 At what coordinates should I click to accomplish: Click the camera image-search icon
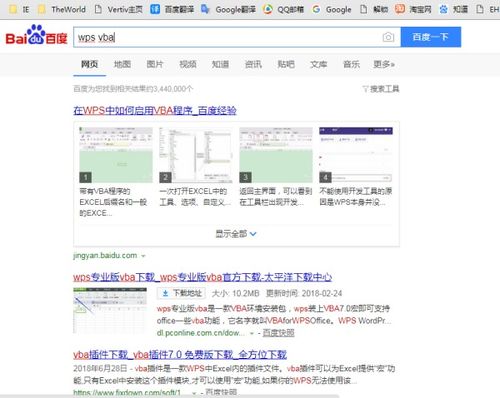pos(388,37)
